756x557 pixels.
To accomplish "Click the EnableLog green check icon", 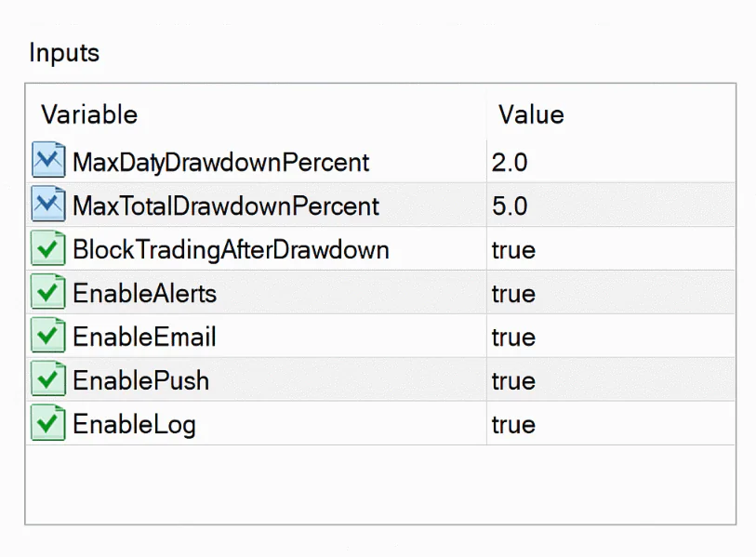I will point(48,422).
